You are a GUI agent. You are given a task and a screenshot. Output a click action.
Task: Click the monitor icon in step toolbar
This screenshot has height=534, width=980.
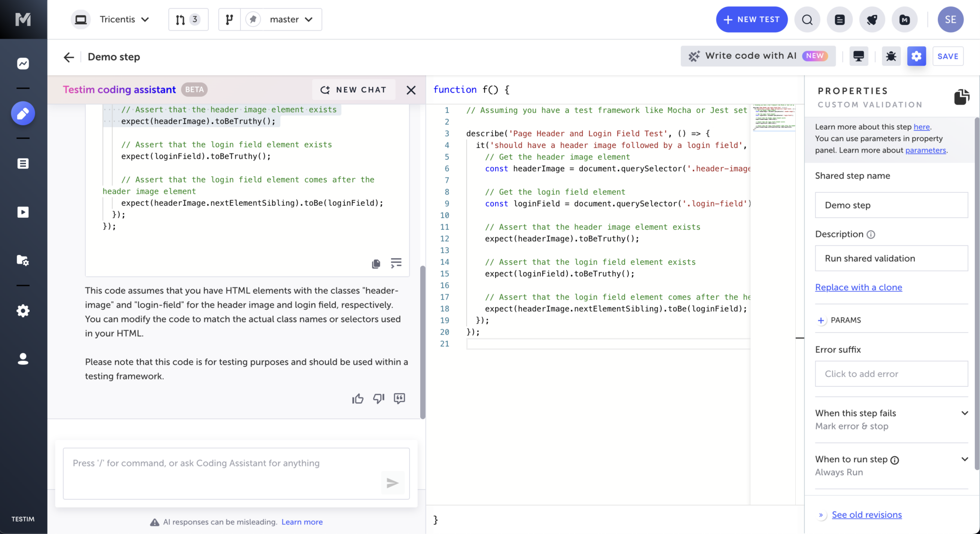[x=858, y=56]
